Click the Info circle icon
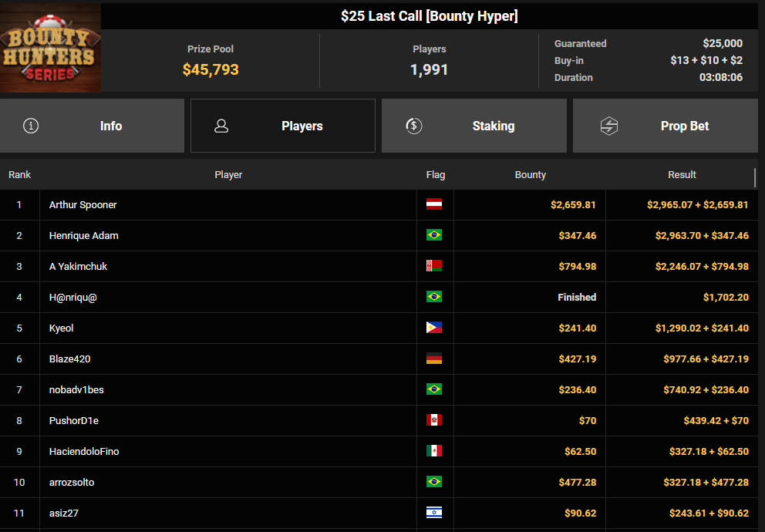The image size is (765, 532). pos(31,126)
